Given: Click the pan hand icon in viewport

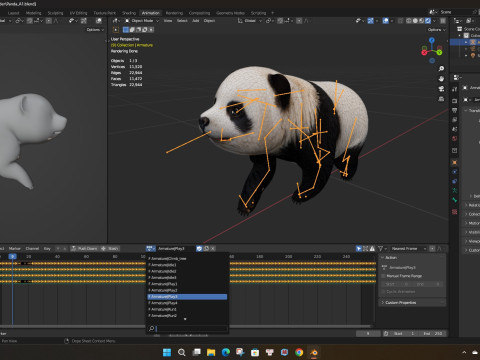Looking at the screenshot, I should click(441, 79).
